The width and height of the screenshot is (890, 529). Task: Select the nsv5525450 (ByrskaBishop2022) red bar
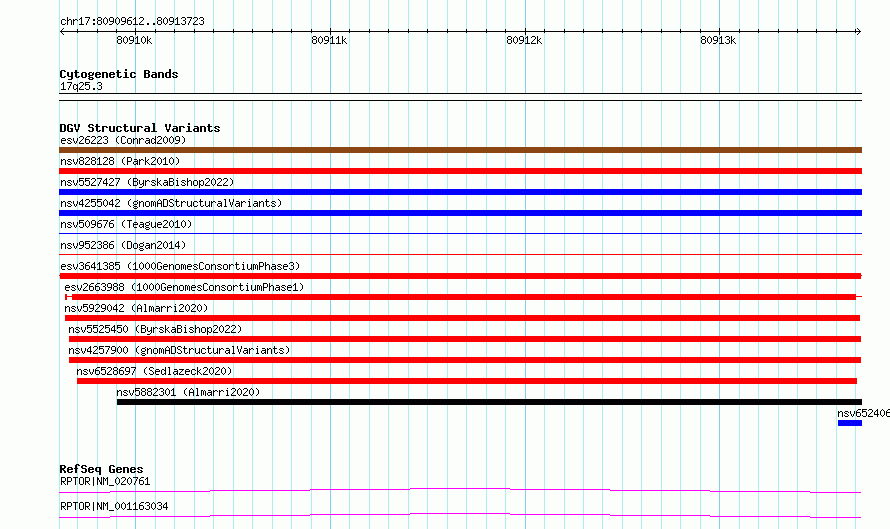tap(465, 339)
